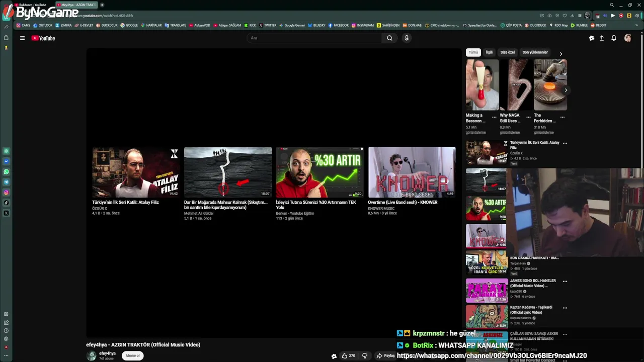Select the 'Tümü' filter chip
Screen dimensions: 644x362
(x=473, y=52)
